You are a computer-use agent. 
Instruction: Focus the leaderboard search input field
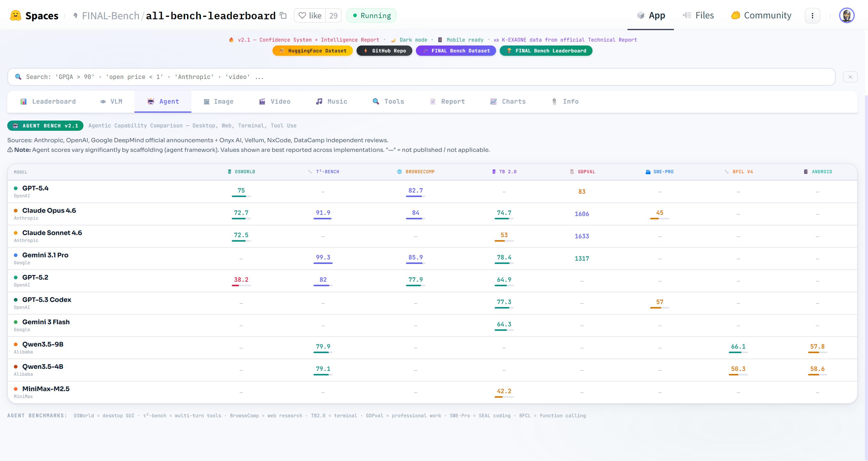[421, 77]
